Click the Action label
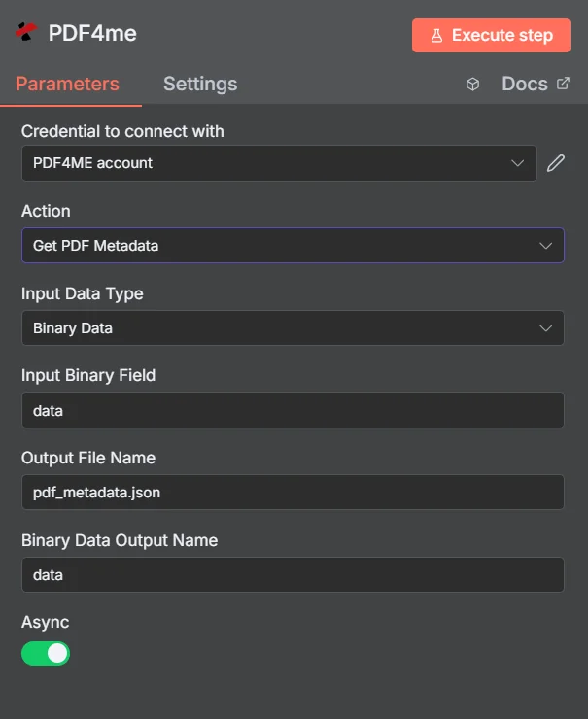The height and width of the screenshot is (719, 588). click(46, 211)
